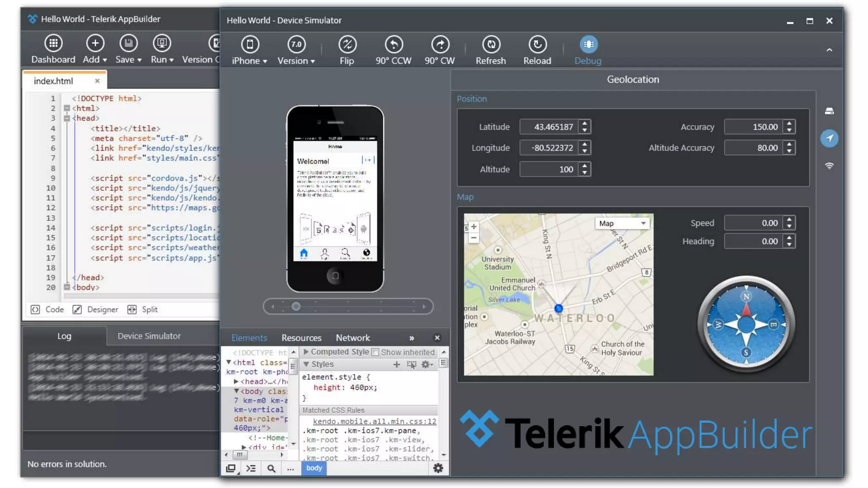Enable Show inherited checkbox

(375, 352)
